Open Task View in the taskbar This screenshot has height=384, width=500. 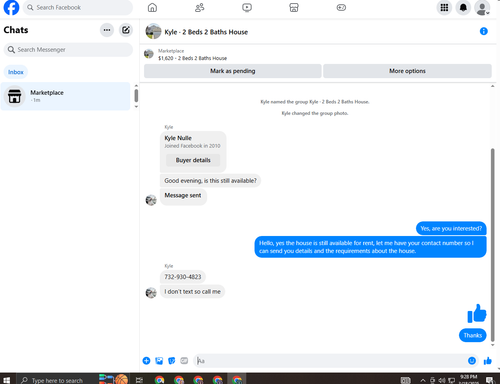tap(139, 380)
